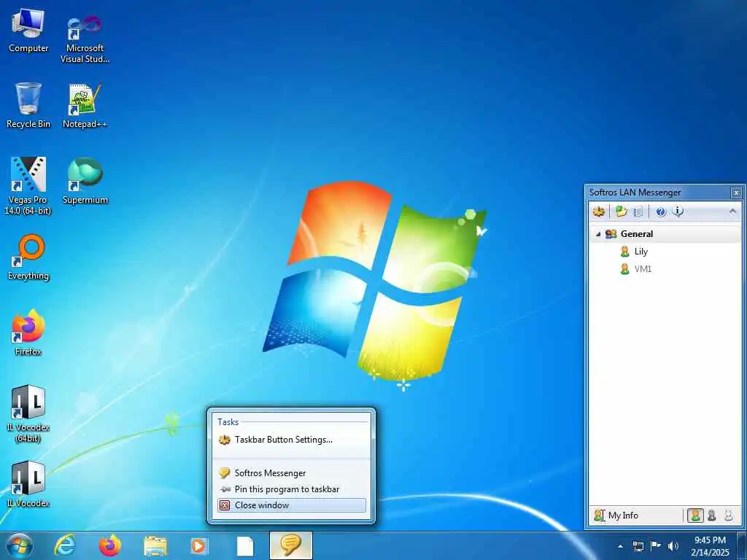Select the Firefox desktop shortcut

pos(28,332)
